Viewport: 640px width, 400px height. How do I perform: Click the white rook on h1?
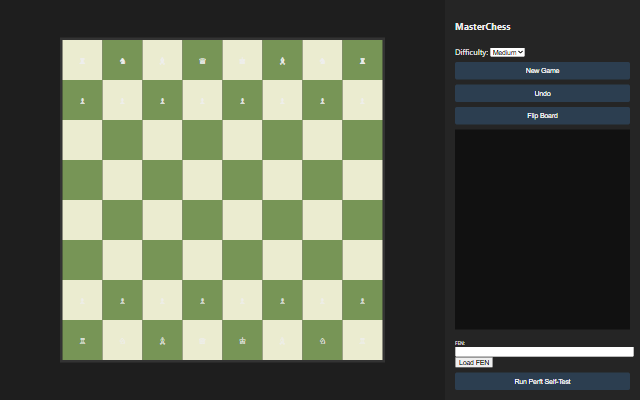pos(362,340)
